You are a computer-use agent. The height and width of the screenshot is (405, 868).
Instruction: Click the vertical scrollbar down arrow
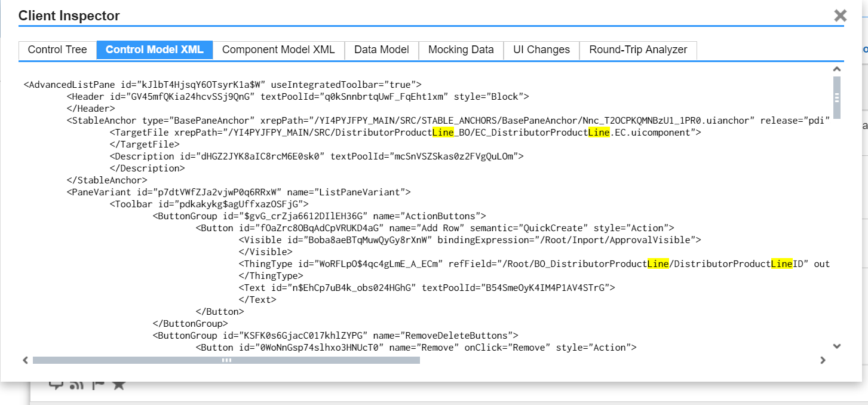pos(837,346)
